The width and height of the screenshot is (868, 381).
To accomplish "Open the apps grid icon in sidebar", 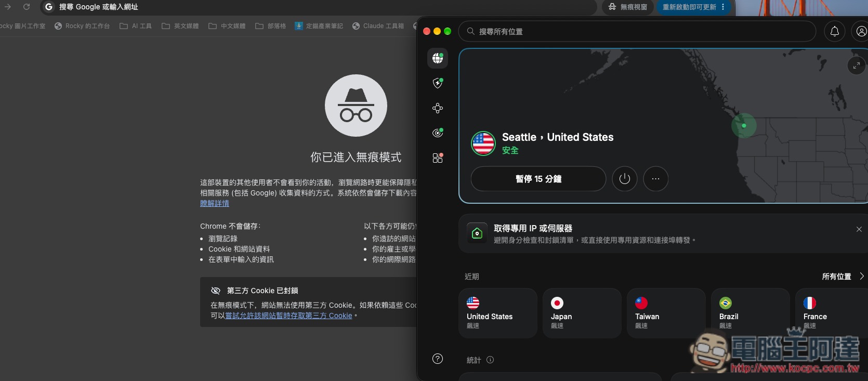I will pos(438,158).
